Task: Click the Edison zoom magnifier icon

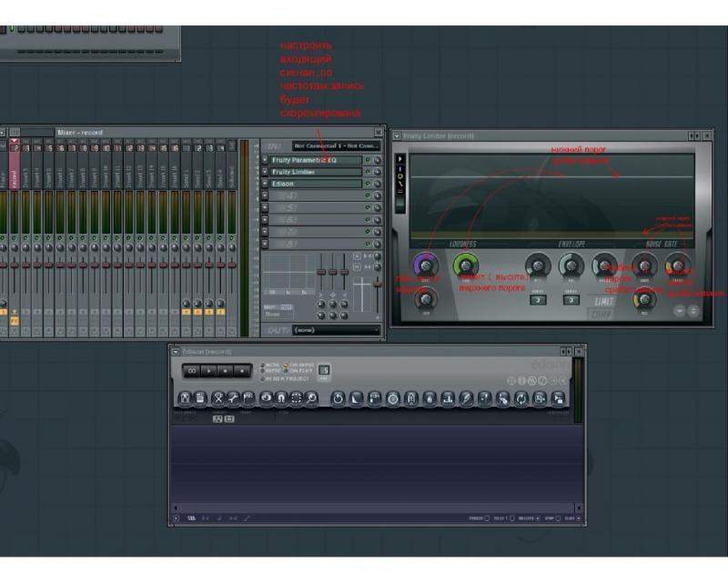Action: [311, 398]
